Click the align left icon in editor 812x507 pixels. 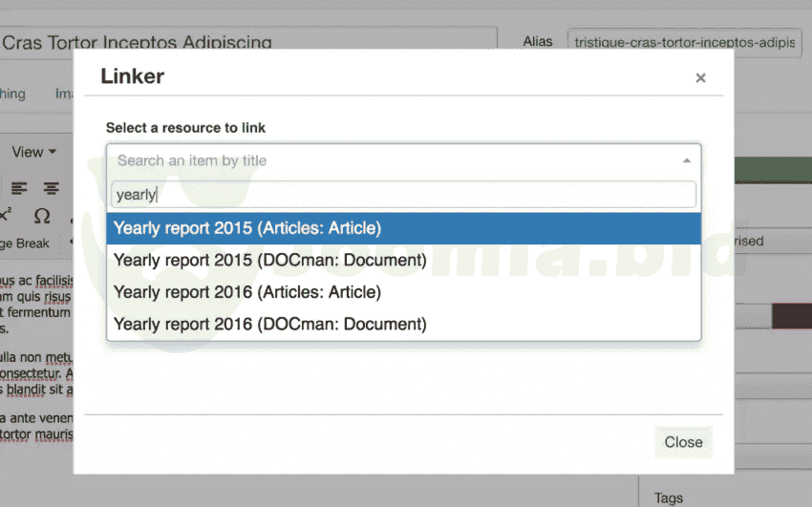[x=20, y=188]
